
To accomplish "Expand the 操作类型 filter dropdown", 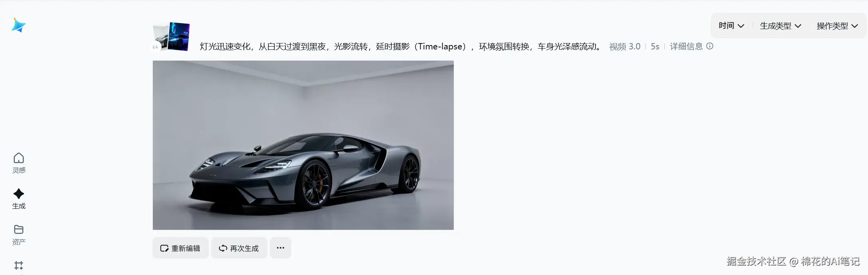I will pos(837,26).
